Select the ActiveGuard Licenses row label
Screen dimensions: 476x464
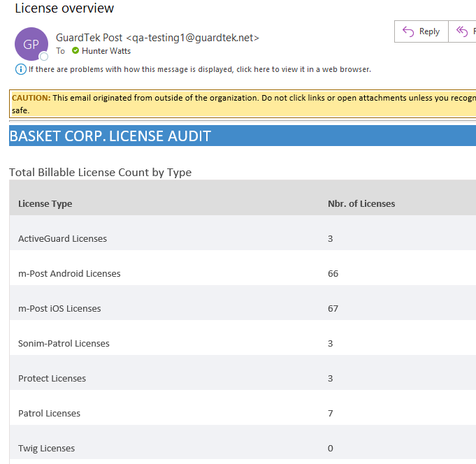tap(62, 239)
